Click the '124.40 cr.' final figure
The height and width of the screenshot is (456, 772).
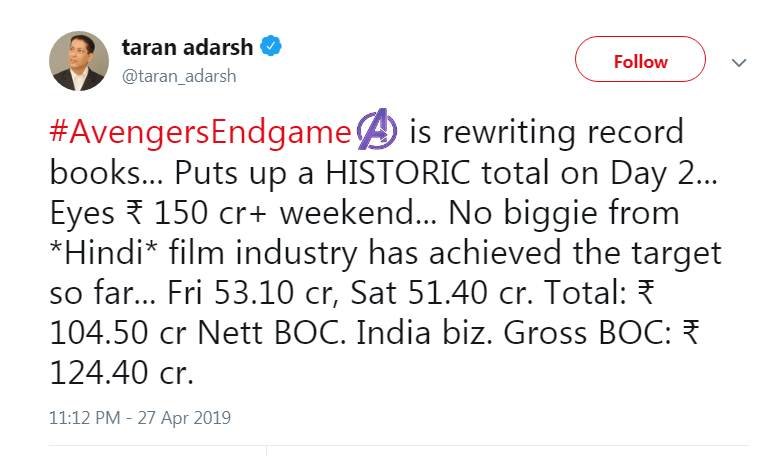pos(120,373)
